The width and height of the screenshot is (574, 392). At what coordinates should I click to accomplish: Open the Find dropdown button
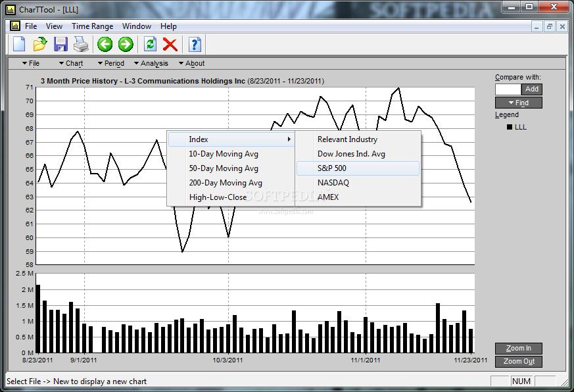click(518, 103)
